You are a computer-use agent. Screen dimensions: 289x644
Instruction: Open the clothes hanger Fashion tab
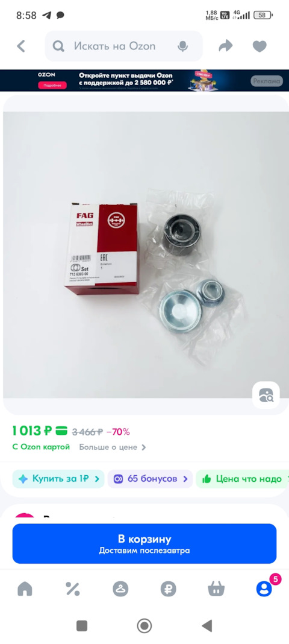(120, 589)
